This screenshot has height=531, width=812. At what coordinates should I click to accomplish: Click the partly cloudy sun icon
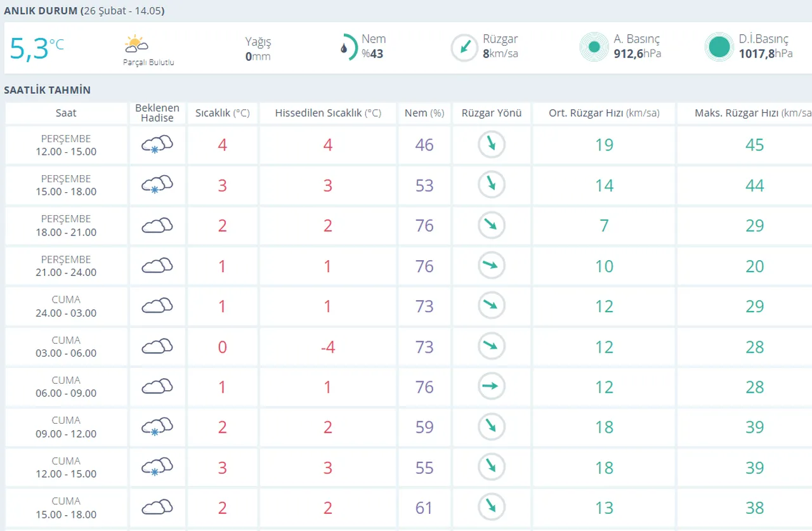click(136, 44)
